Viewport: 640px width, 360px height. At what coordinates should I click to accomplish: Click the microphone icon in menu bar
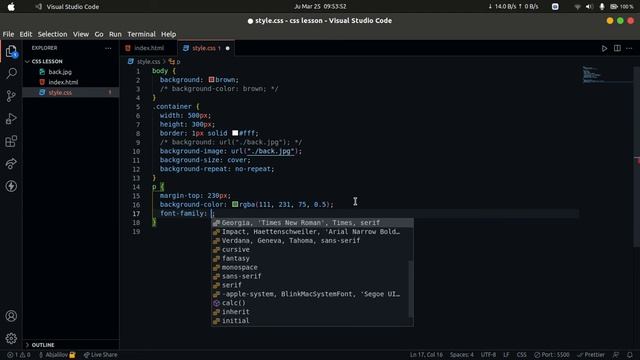point(602,7)
